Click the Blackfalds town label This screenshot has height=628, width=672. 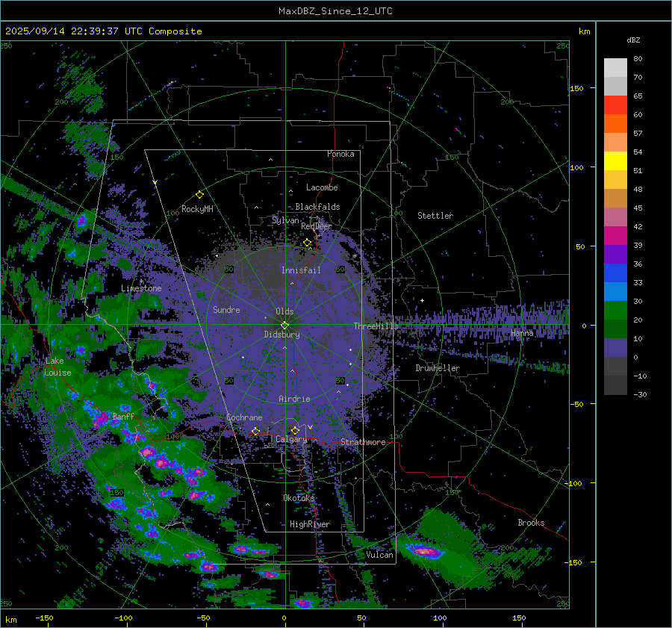(317, 207)
